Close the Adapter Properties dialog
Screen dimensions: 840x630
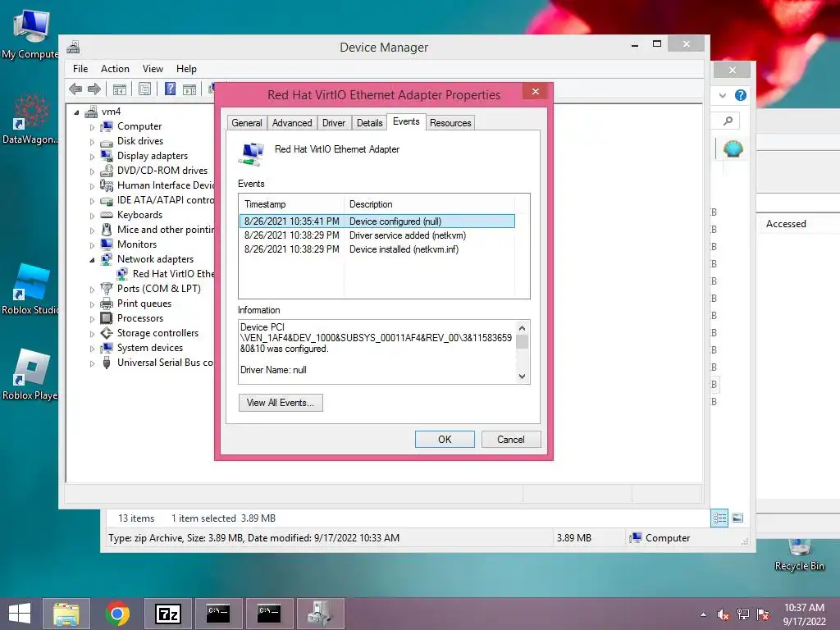tap(535, 92)
